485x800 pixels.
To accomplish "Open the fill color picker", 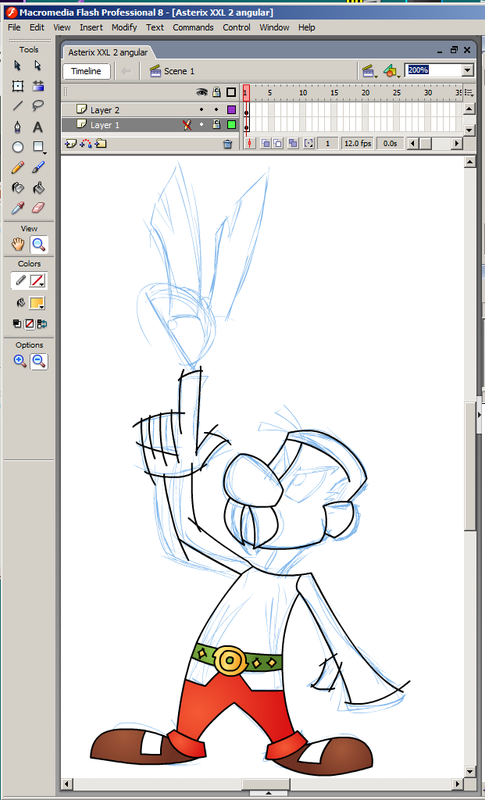I will 37,303.
